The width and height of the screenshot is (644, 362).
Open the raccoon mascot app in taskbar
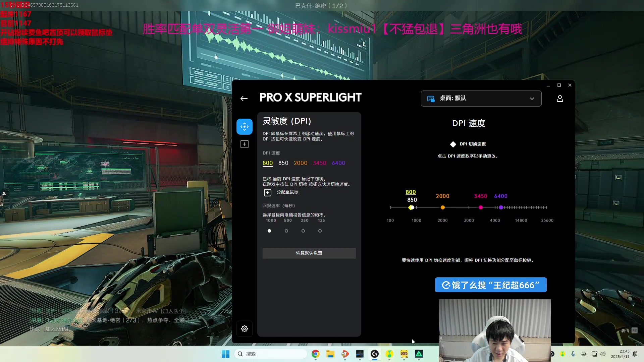click(404, 354)
